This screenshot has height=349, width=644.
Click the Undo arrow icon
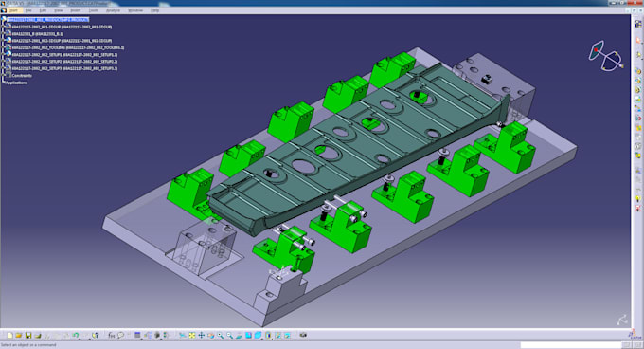coord(75,336)
